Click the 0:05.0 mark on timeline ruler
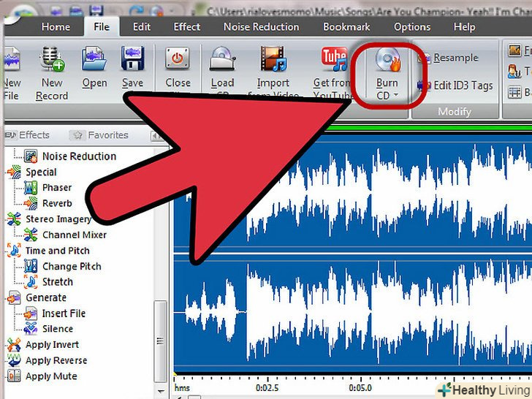The height and width of the screenshot is (399, 532). 360,387
